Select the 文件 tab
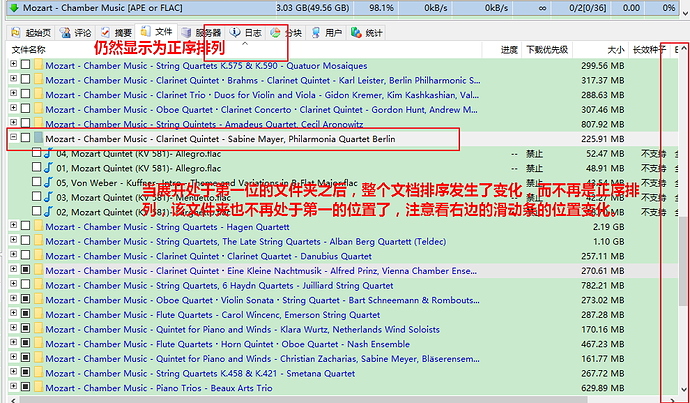Image resolution: width=690 pixels, height=403 pixels. click(156, 32)
